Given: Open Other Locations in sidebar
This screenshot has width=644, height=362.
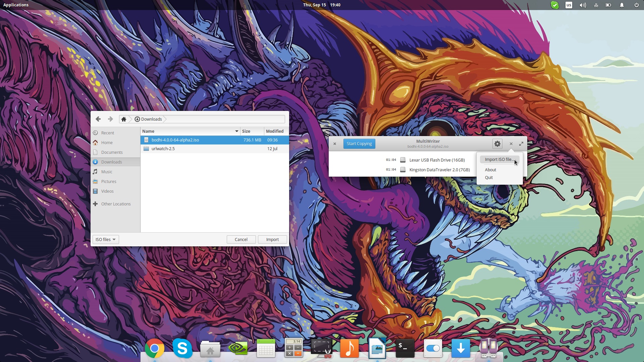Looking at the screenshot, I should point(115,204).
